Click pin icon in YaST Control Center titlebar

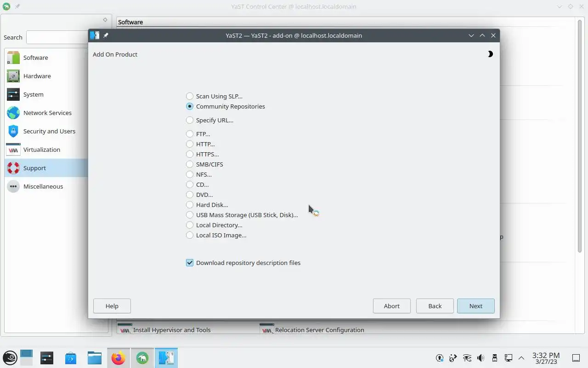(x=17, y=6)
